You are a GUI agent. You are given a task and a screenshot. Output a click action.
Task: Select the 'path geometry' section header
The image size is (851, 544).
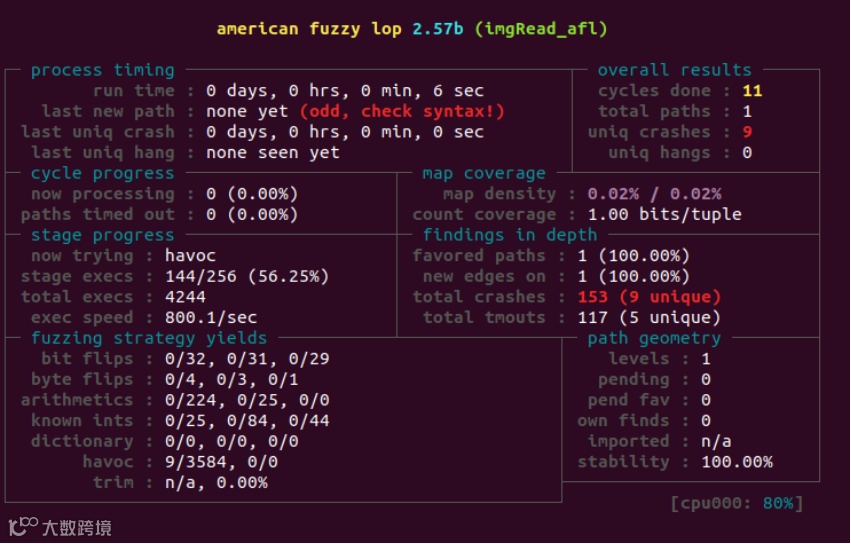pos(654,338)
